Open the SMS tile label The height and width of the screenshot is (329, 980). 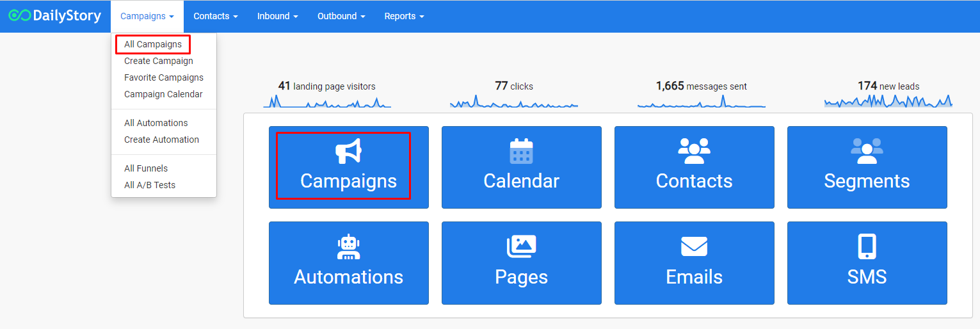(867, 277)
